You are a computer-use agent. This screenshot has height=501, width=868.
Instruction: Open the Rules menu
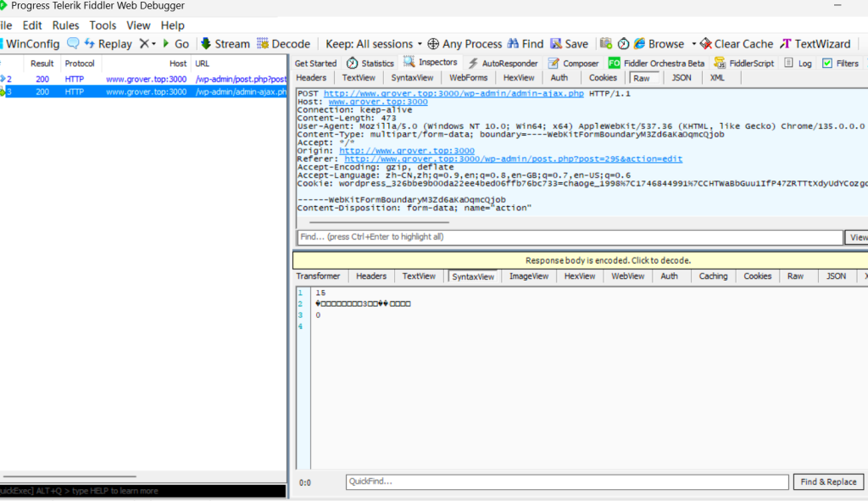65,25
